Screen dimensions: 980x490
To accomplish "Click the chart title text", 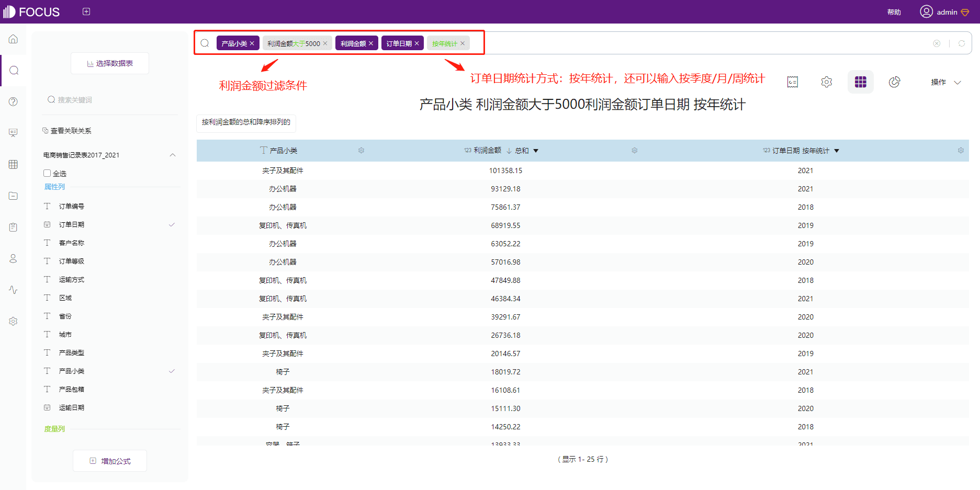I will (x=582, y=105).
